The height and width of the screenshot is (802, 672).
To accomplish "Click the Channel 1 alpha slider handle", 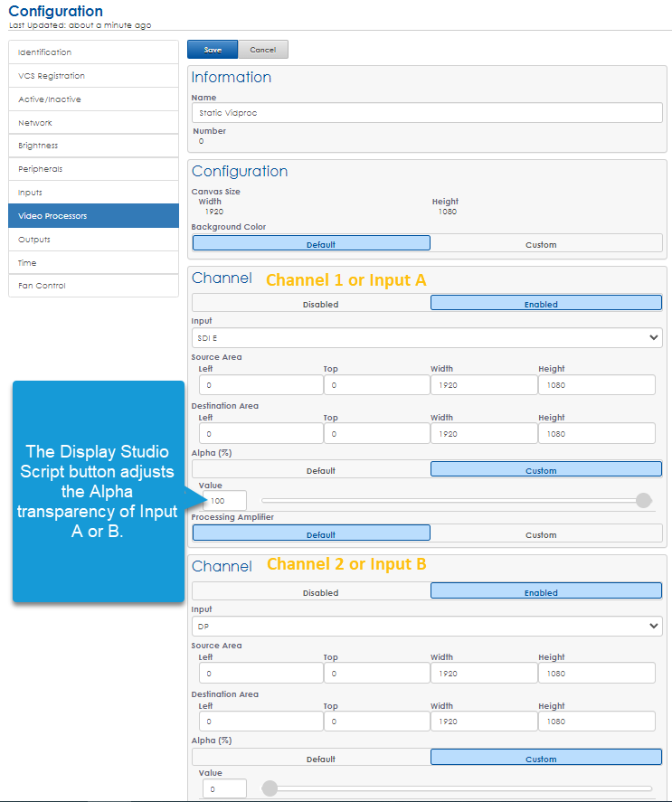I will (643, 501).
